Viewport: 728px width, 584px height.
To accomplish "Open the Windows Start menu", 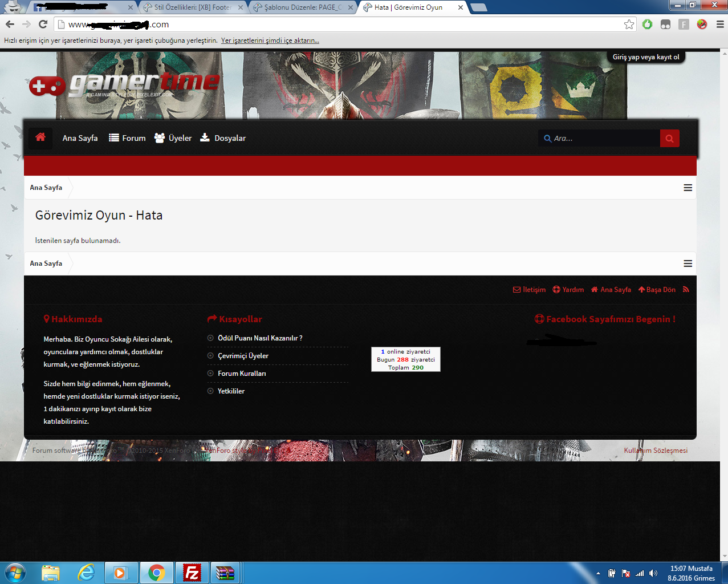I will pos(15,573).
